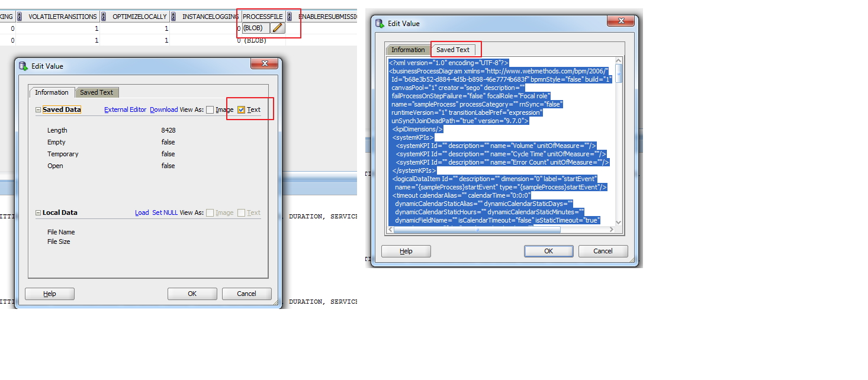The height and width of the screenshot is (380, 868).
Task: Click the sort icon before OPTIMIZELOCALLY column
Action: [x=103, y=17]
